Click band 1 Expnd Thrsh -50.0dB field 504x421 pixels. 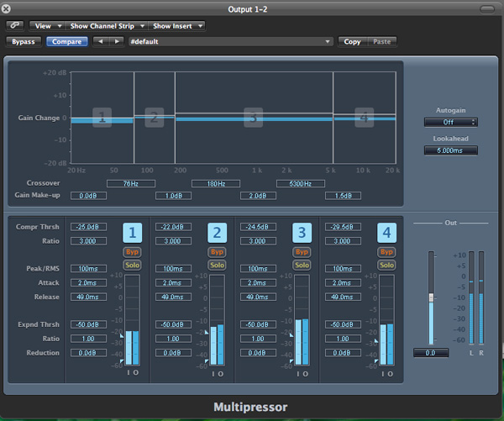pos(88,324)
